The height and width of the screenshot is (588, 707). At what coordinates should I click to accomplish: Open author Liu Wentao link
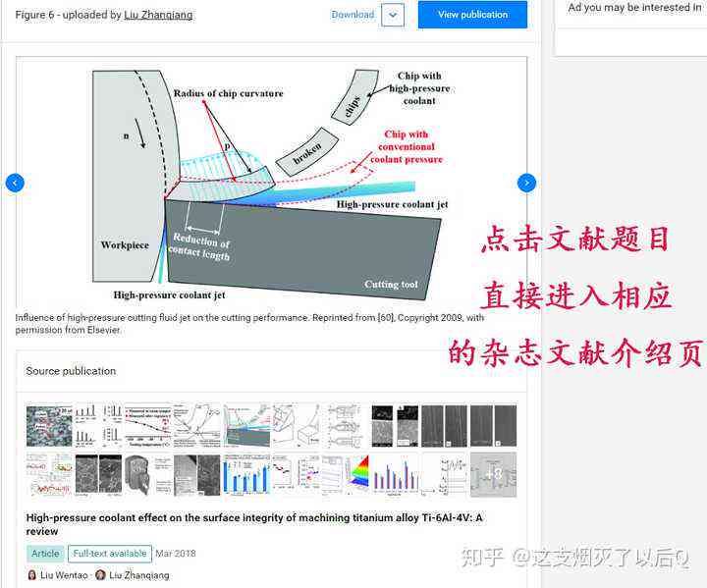[64, 575]
